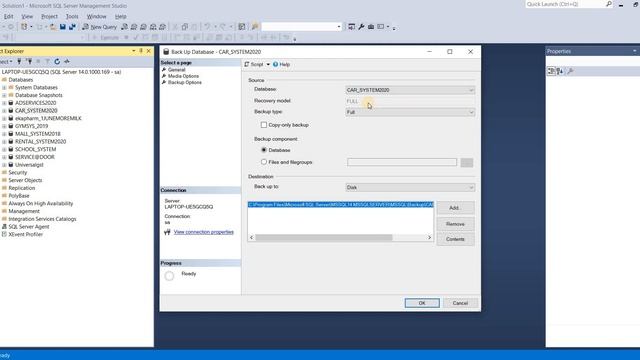Click Cancel in Back Up Database dialog

tap(460, 303)
